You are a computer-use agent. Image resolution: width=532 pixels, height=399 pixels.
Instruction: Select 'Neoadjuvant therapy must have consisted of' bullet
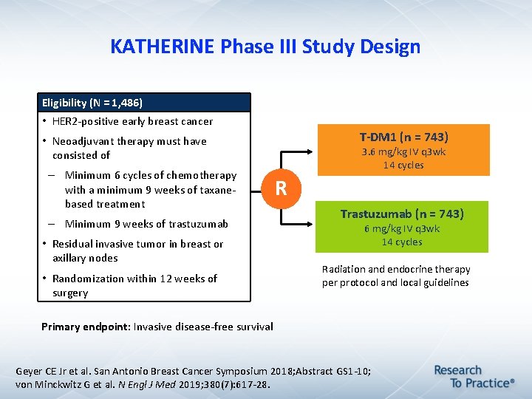point(129,148)
